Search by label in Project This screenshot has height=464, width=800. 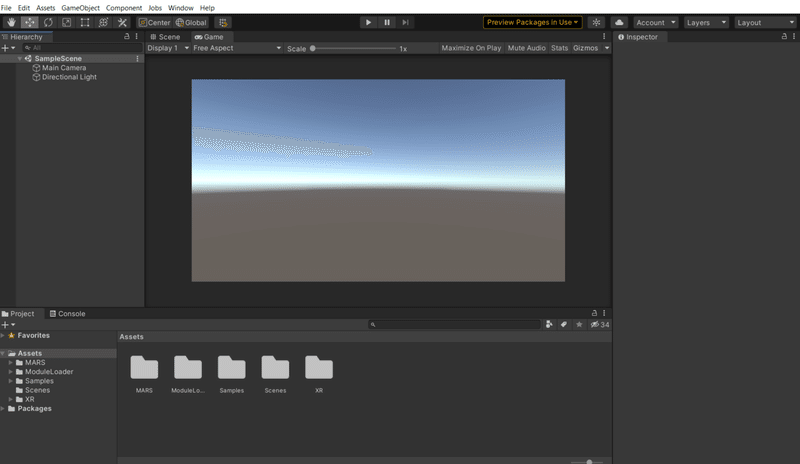(x=564, y=325)
